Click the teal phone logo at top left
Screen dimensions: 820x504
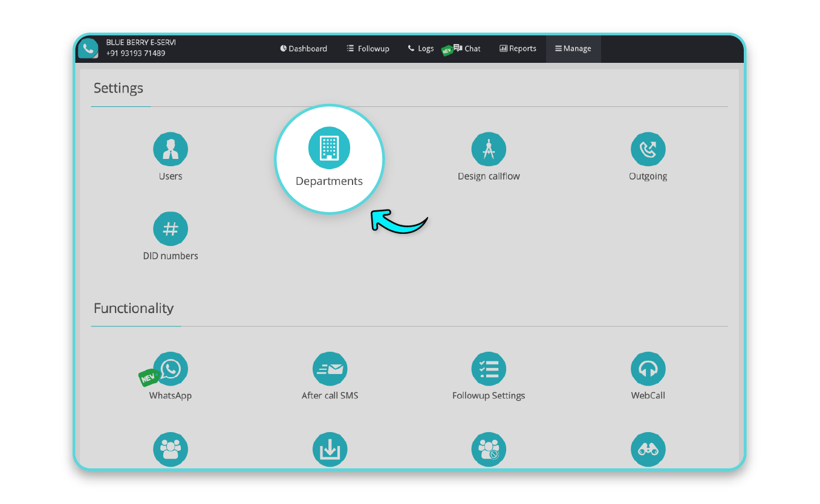coord(88,48)
